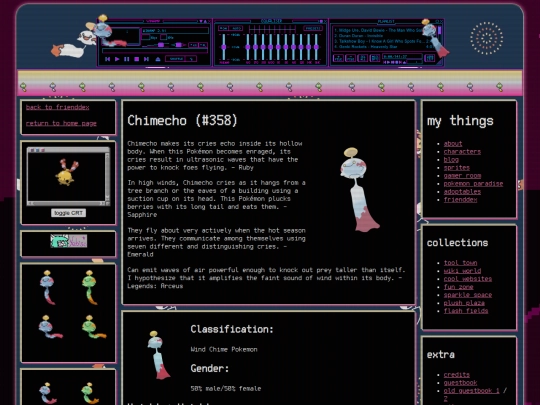Select the Duran Duran playlist track
This screenshot has width=540, height=405.
359,36
